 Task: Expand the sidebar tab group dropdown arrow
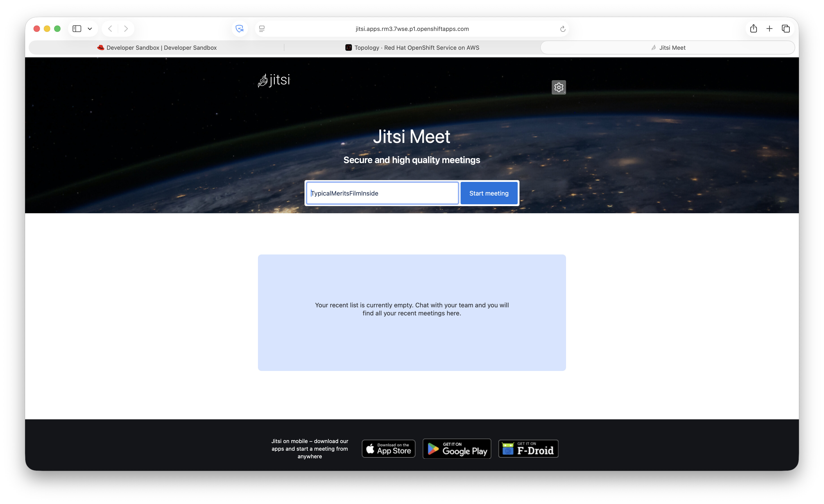coord(90,29)
